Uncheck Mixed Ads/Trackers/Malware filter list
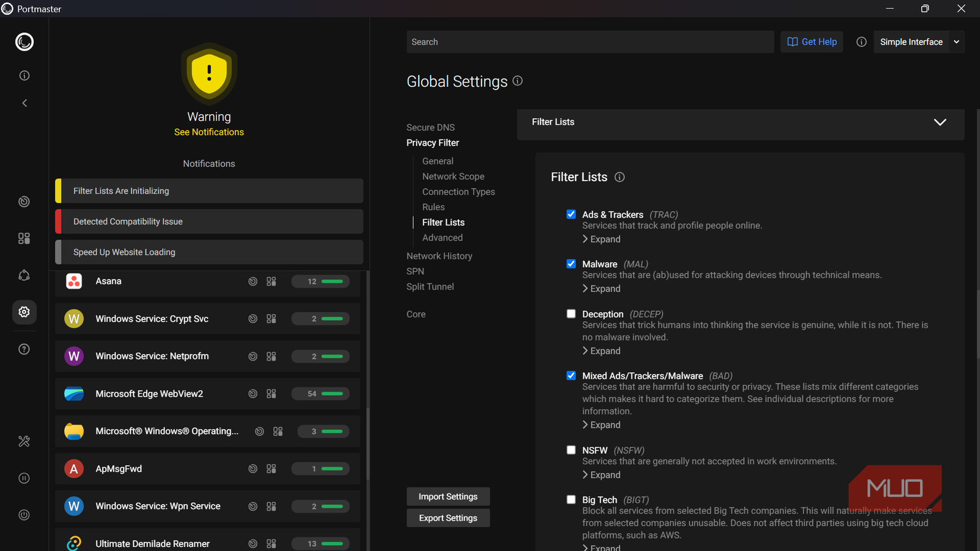This screenshot has width=980, height=551. pyautogui.click(x=571, y=375)
